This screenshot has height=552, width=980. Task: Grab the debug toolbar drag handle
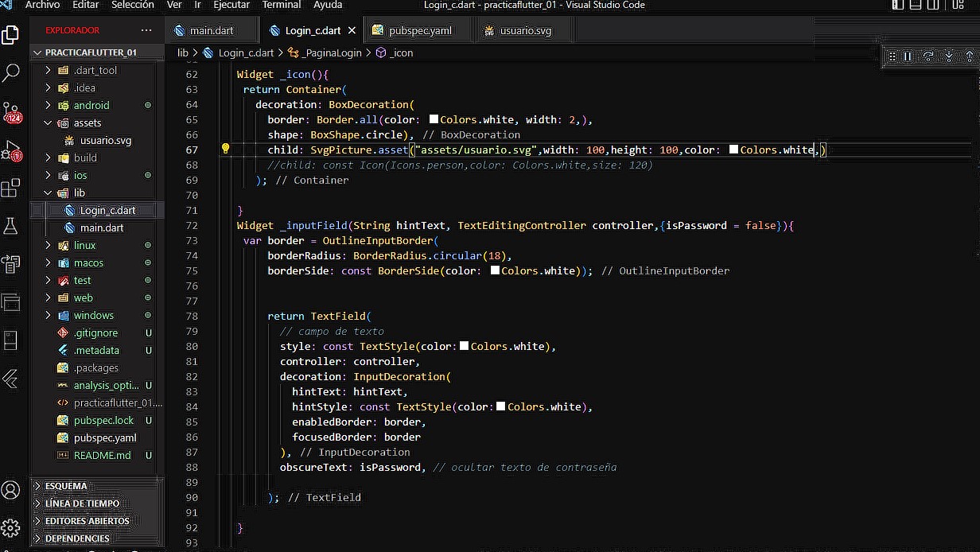pyautogui.click(x=891, y=56)
